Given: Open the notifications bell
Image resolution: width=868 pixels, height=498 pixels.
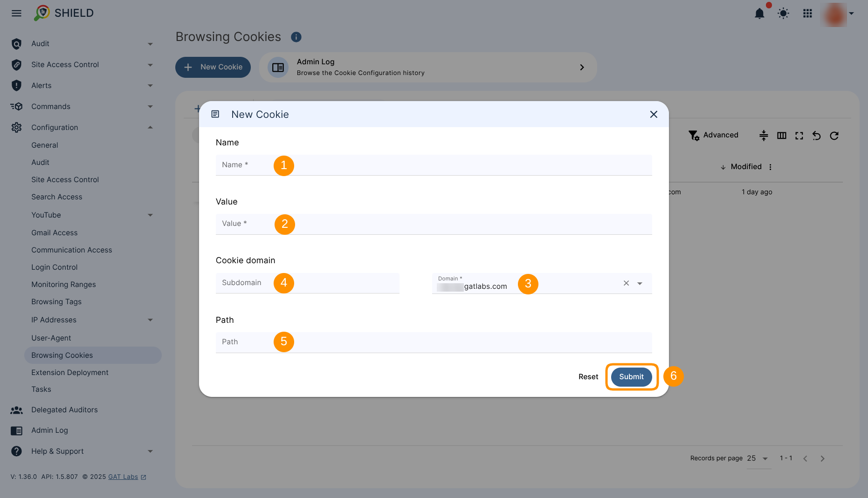Looking at the screenshot, I should pyautogui.click(x=759, y=14).
